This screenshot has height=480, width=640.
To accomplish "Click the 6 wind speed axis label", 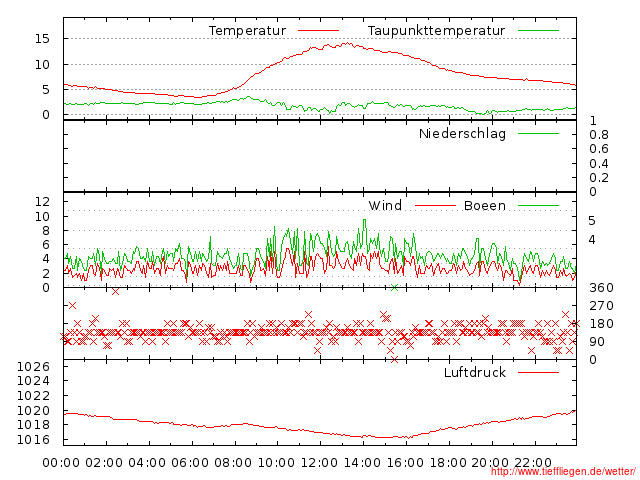I will 46,245.
